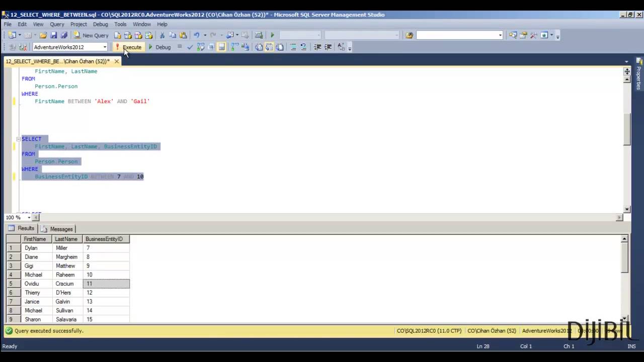Open the Project menu
Screen dimensions: 644x362
click(x=78, y=24)
